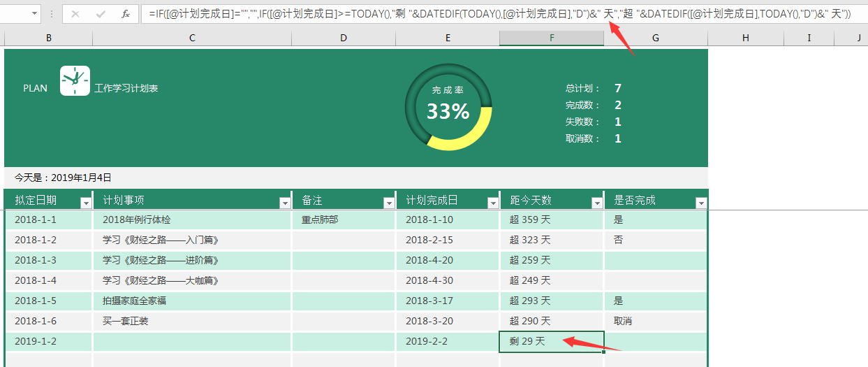
Task: Select the 2018年例行体检 cell
Action: (x=192, y=220)
